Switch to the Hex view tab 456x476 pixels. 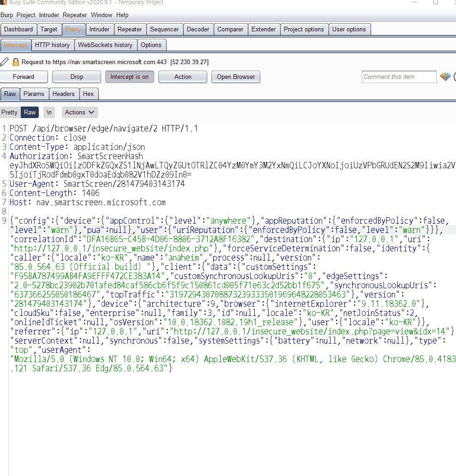point(88,94)
